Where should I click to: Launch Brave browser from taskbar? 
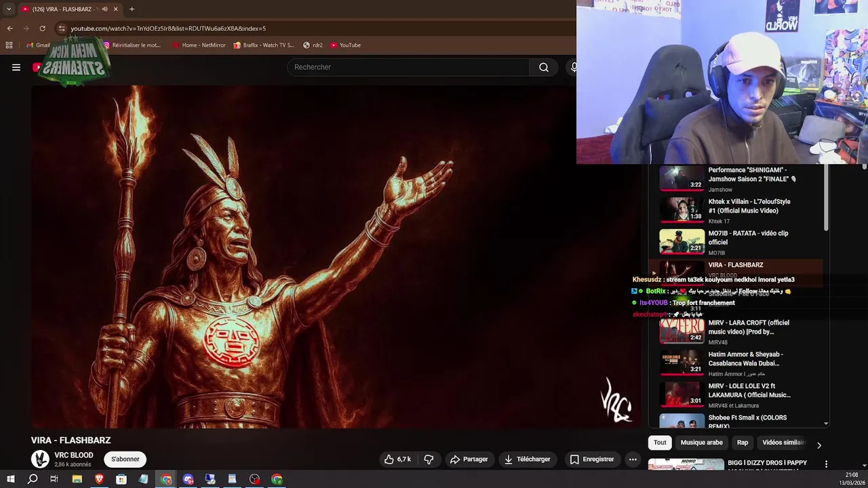pos(99,479)
